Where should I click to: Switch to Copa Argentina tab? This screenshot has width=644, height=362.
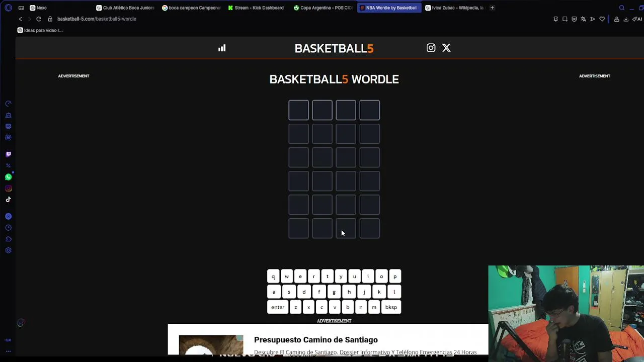tap(323, 8)
